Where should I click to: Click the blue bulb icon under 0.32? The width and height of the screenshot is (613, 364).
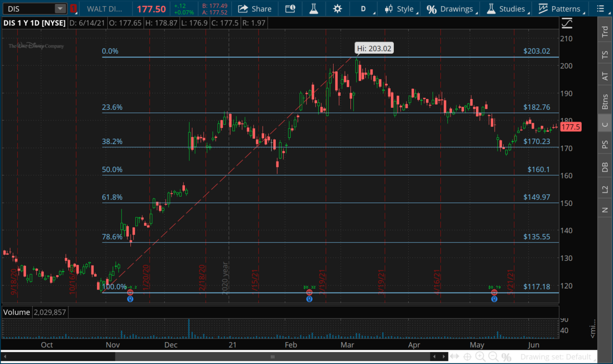[309, 299]
